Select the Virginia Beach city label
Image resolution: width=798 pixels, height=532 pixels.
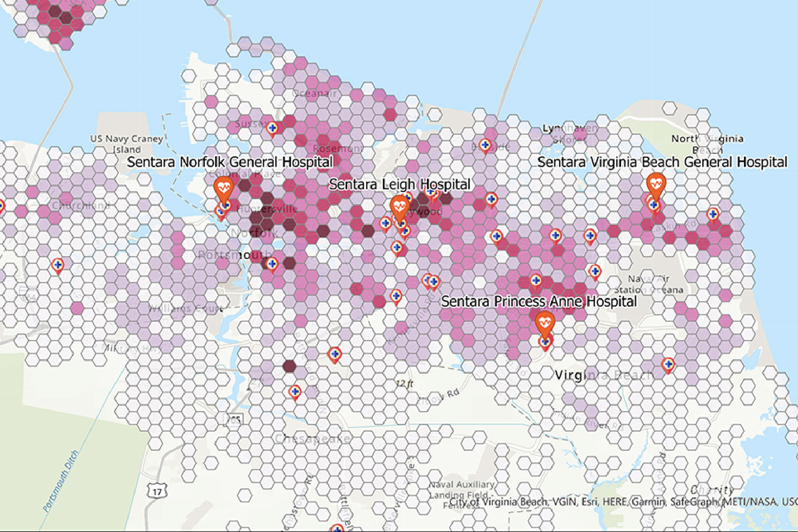coord(604,376)
